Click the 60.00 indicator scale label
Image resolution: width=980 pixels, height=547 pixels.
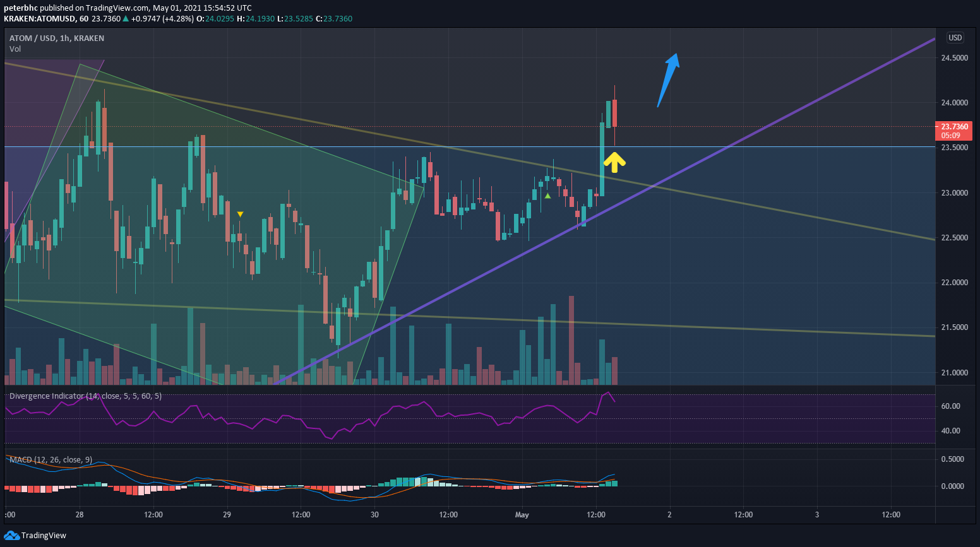[950, 406]
